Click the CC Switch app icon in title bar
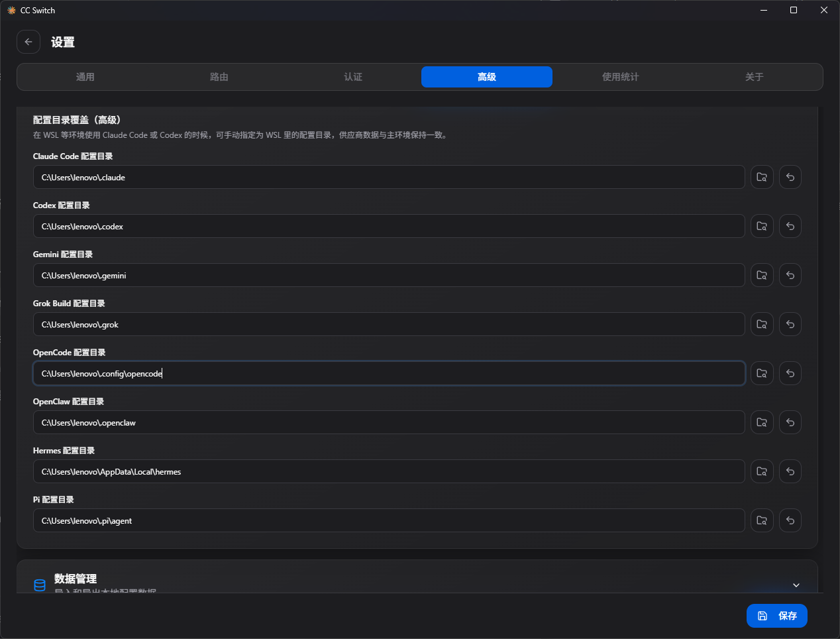The height and width of the screenshot is (639, 840). pyautogui.click(x=11, y=11)
